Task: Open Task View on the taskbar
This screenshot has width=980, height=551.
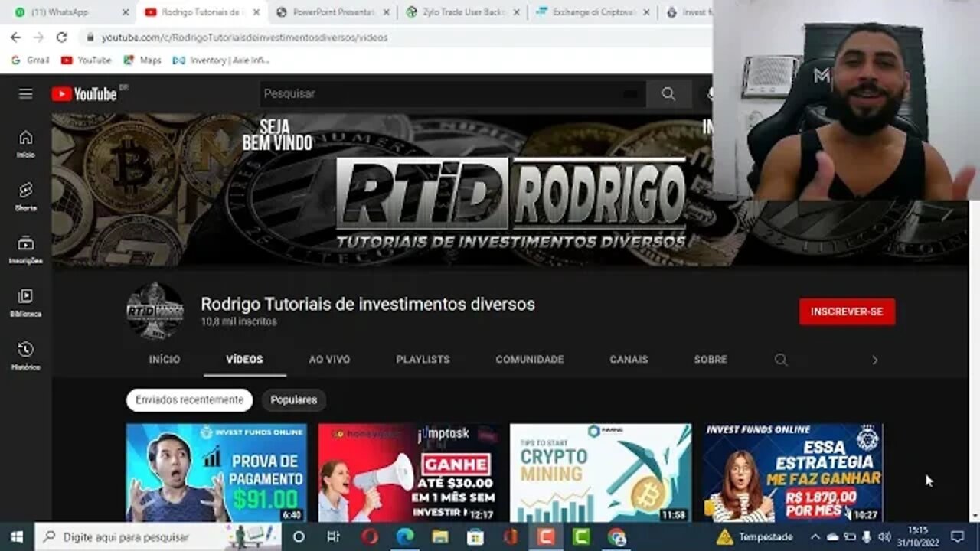Action: click(x=333, y=536)
